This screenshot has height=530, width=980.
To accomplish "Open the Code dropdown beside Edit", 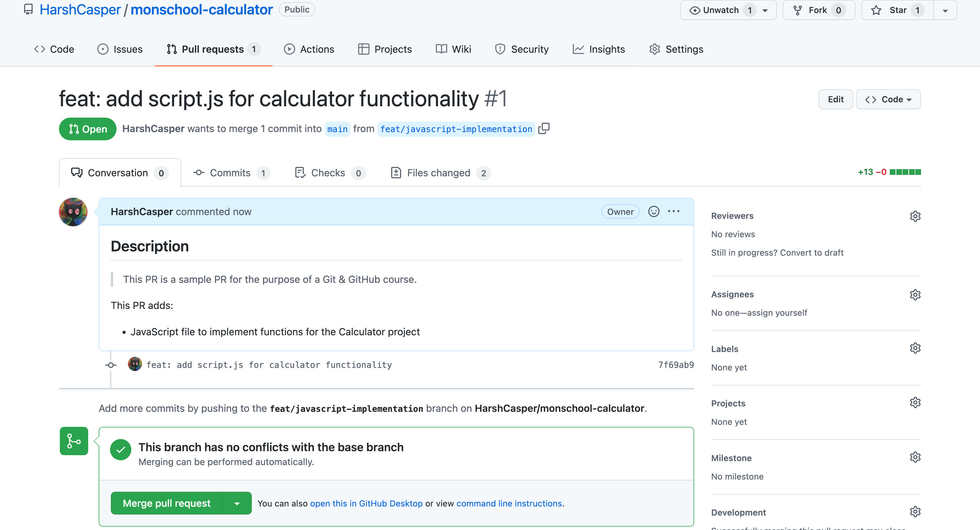I will tap(888, 99).
